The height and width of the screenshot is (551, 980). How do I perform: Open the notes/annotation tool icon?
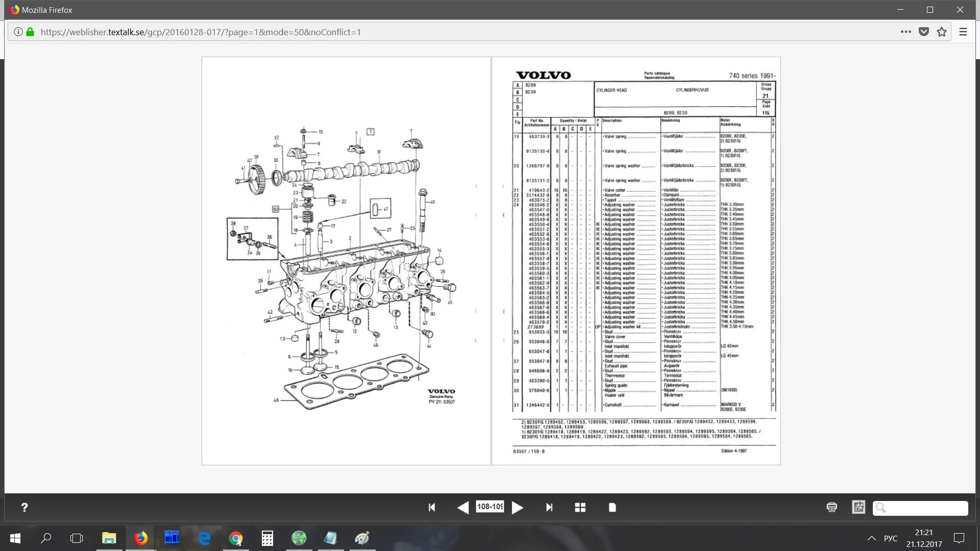[x=859, y=507]
